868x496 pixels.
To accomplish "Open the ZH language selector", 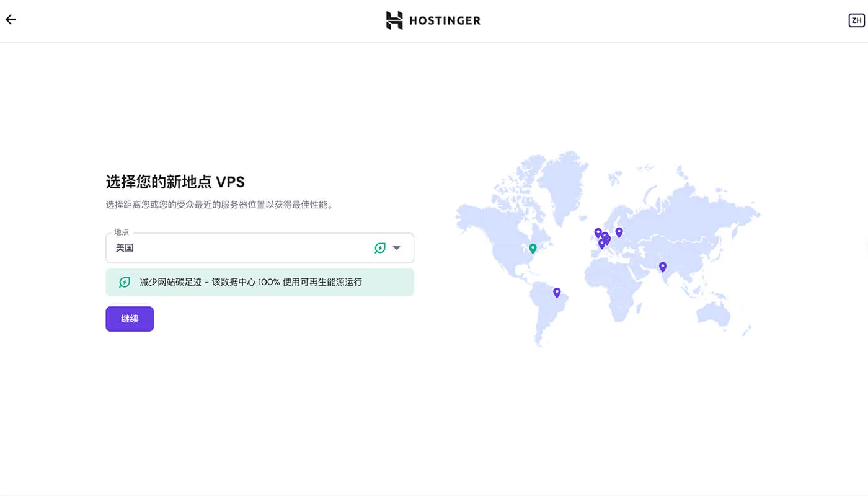I will tap(856, 20).
